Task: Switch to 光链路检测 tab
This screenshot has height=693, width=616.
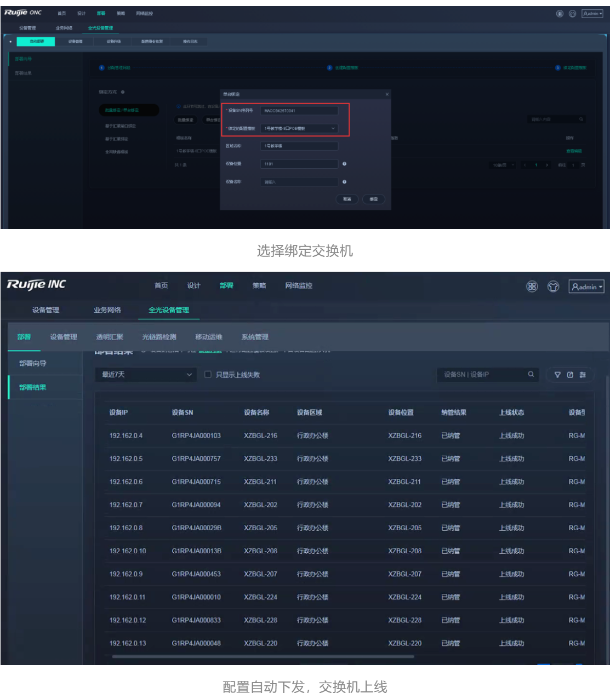Action: [x=159, y=337]
